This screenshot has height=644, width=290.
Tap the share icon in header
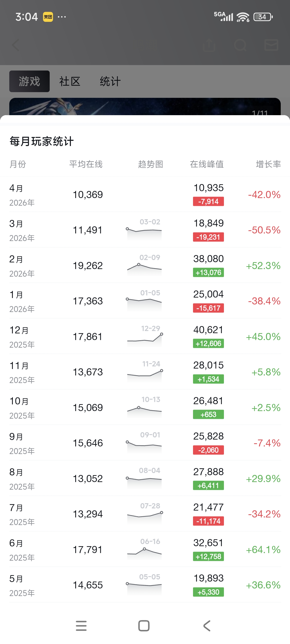coord(209,45)
